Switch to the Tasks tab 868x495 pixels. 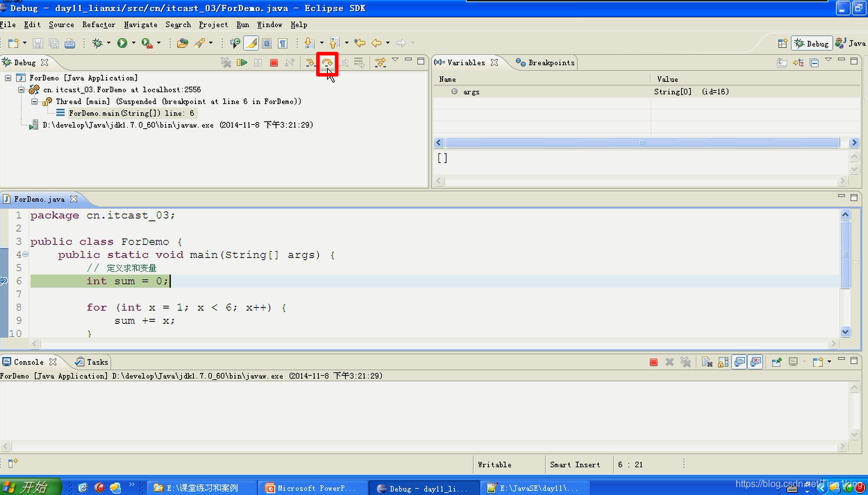pos(92,362)
